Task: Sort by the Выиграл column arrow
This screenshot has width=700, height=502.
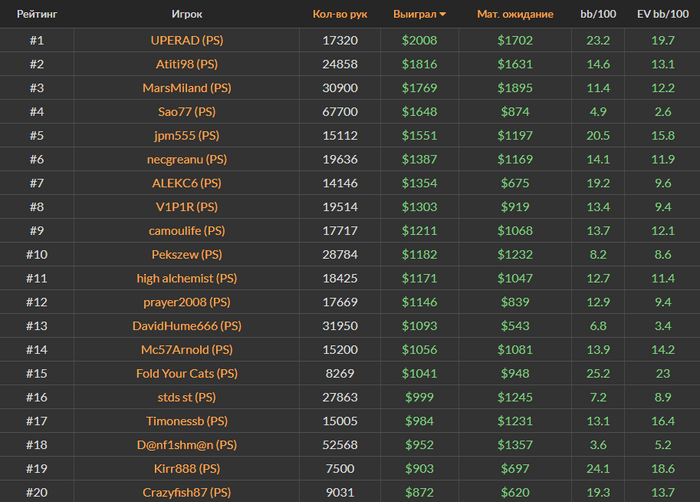Action: pos(443,16)
